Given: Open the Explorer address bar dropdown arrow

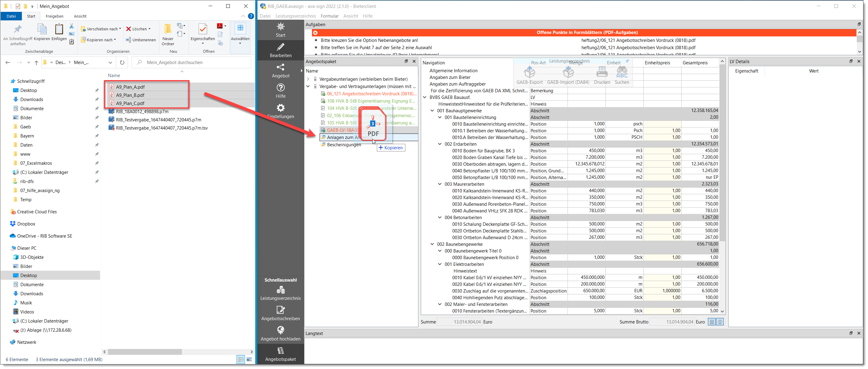Looking at the screenshot, I should click(110, 63).
